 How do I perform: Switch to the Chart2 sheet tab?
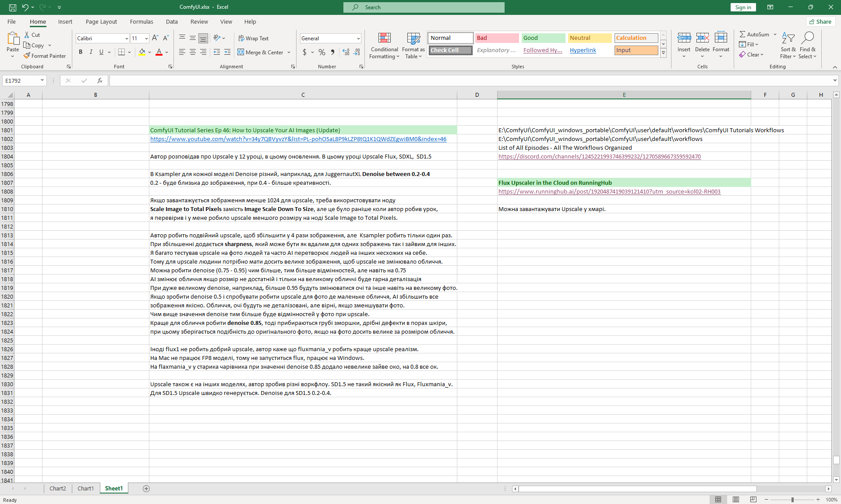click(x=57, y=488)
